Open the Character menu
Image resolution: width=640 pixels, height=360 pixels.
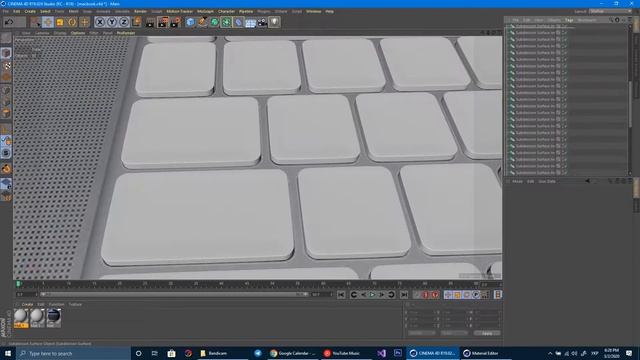pyautogui.click(x=226, y=11)
